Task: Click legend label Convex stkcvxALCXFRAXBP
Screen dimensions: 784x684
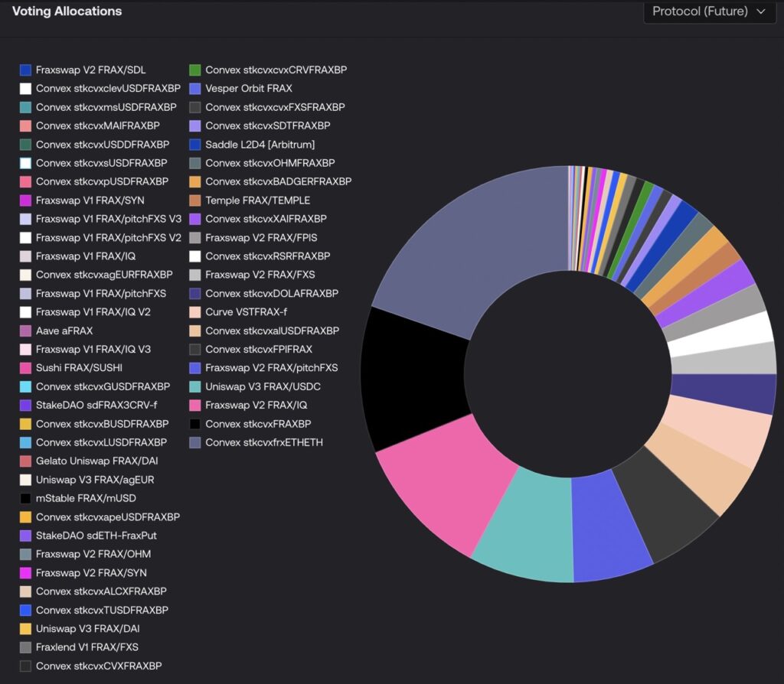Action: coord(101,591)
